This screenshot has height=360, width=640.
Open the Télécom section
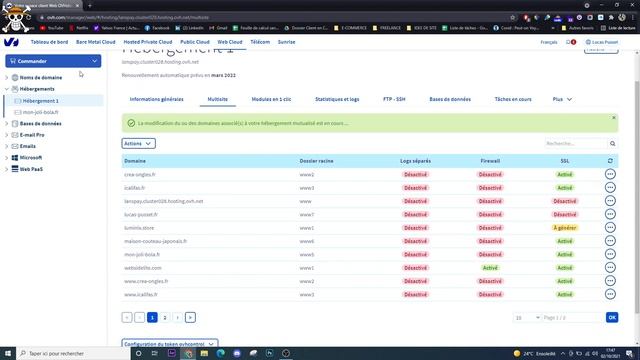click(260, 42)
